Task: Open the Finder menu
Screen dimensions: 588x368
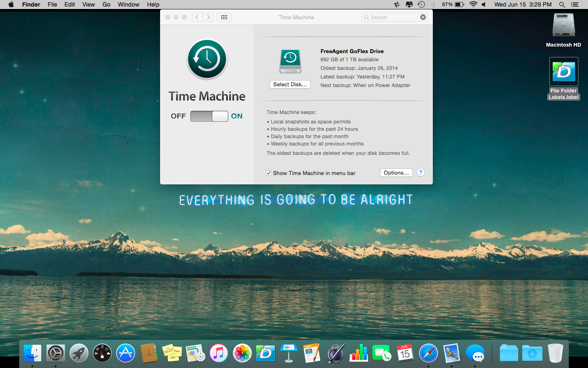Action: 31,4
